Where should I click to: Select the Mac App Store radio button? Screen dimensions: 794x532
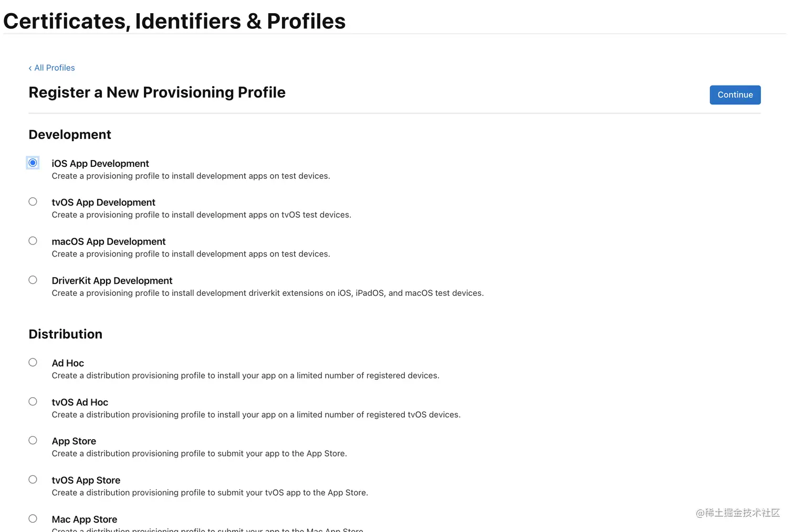point(33,518)
